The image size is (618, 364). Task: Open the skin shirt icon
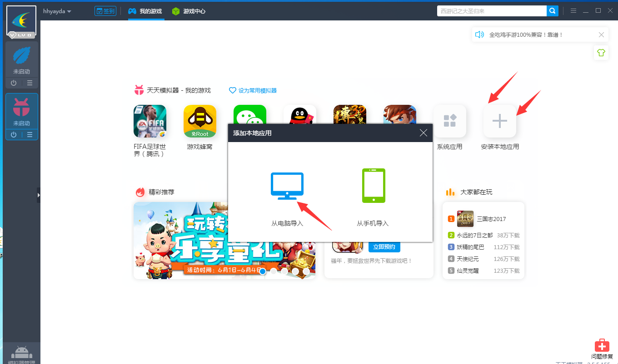[x=601, y=53]
